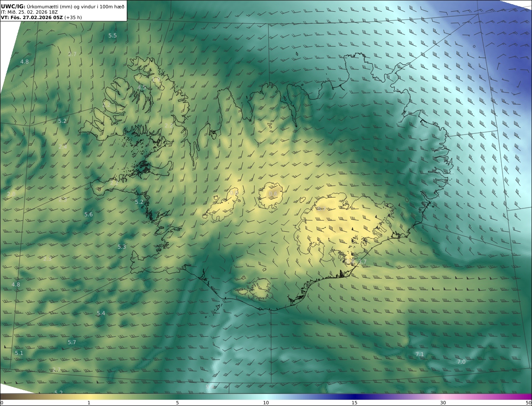Screen dimensions: 532x406
Task: Click the 7.0 value label on the map
Action: click(461, 362)
